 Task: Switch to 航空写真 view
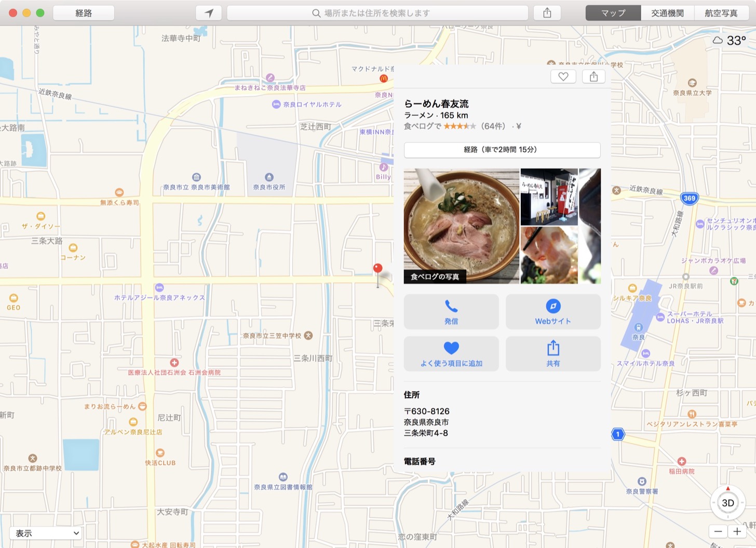point(721,13)
